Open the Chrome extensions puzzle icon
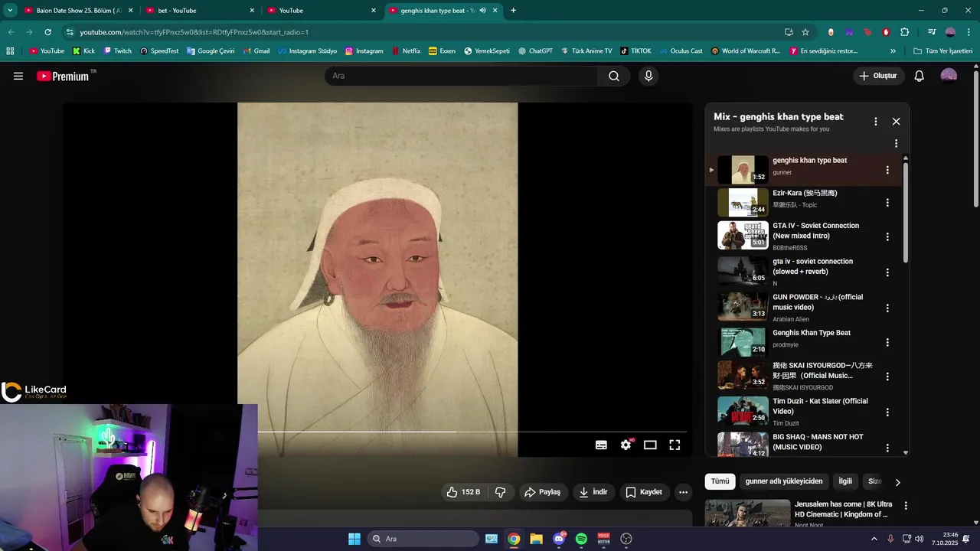 point(905,32)
